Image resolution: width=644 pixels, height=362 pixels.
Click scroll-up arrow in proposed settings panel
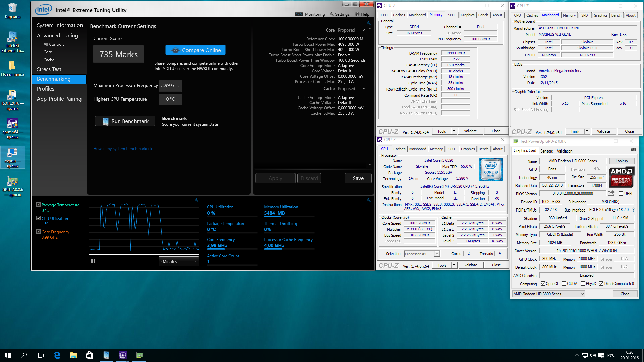point(370,29)
